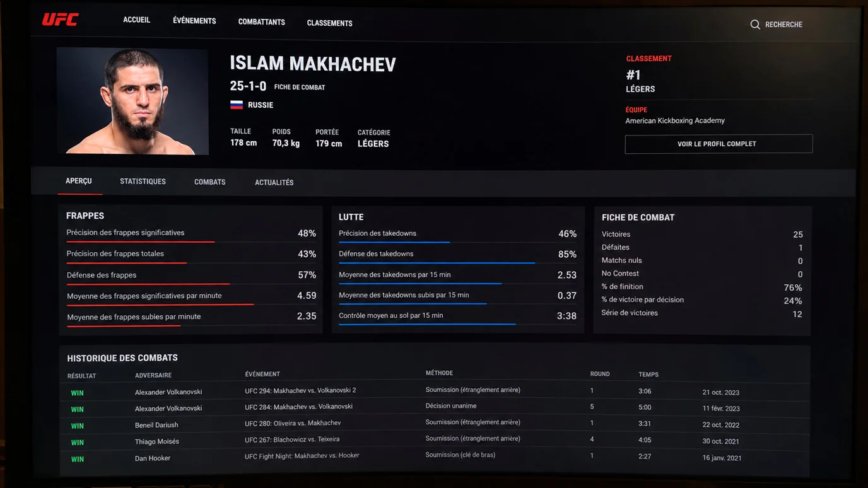Click Voir le profil complet button

pos(718,144)
